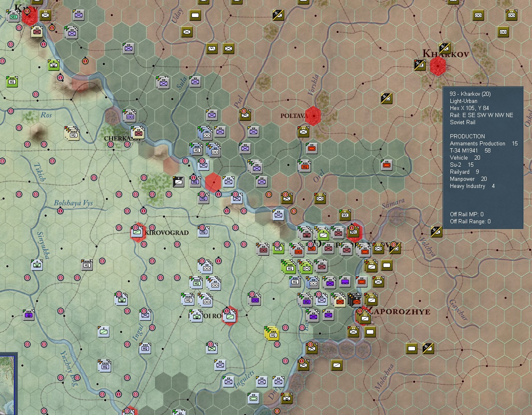Click the rail repair unit between Poltava and Kharkov

click(x=386, y=98)
